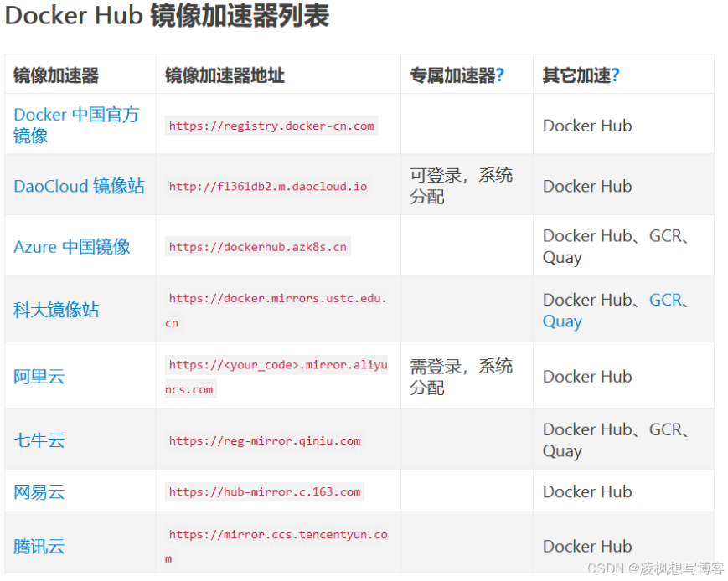Click 需登录，系统分配 in 阿里云 row
Screen dimensions: 728x581
tap(461, 377)
